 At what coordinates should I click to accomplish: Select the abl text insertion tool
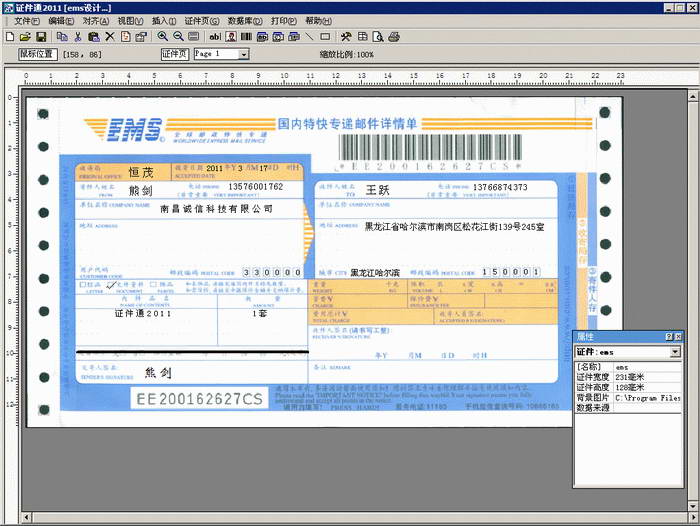[x=215, y=37]
